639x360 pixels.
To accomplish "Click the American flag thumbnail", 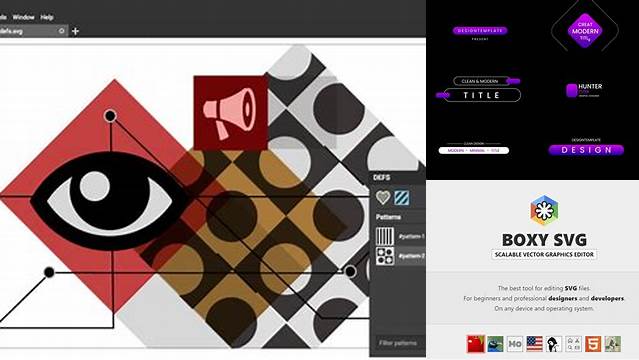I will coord(534,344).
